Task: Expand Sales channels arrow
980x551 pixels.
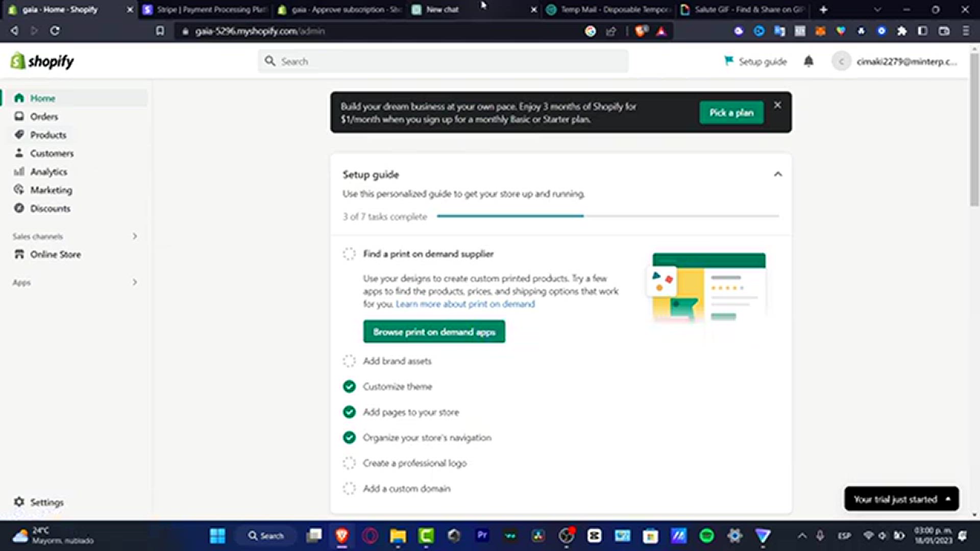Action: pos(135,236)
